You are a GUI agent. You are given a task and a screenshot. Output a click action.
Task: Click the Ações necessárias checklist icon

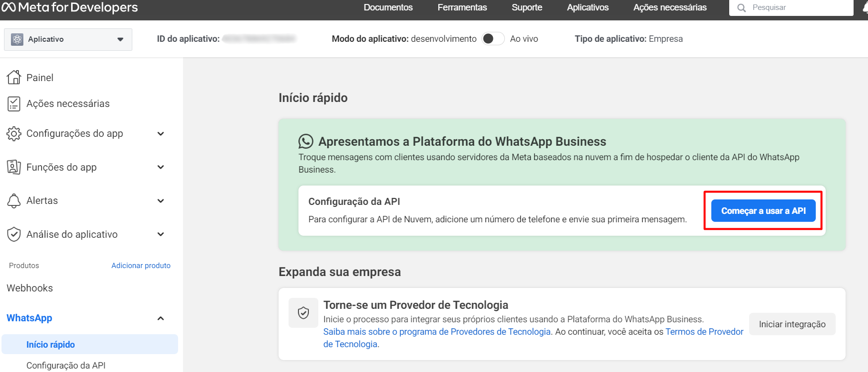(14, 103)
